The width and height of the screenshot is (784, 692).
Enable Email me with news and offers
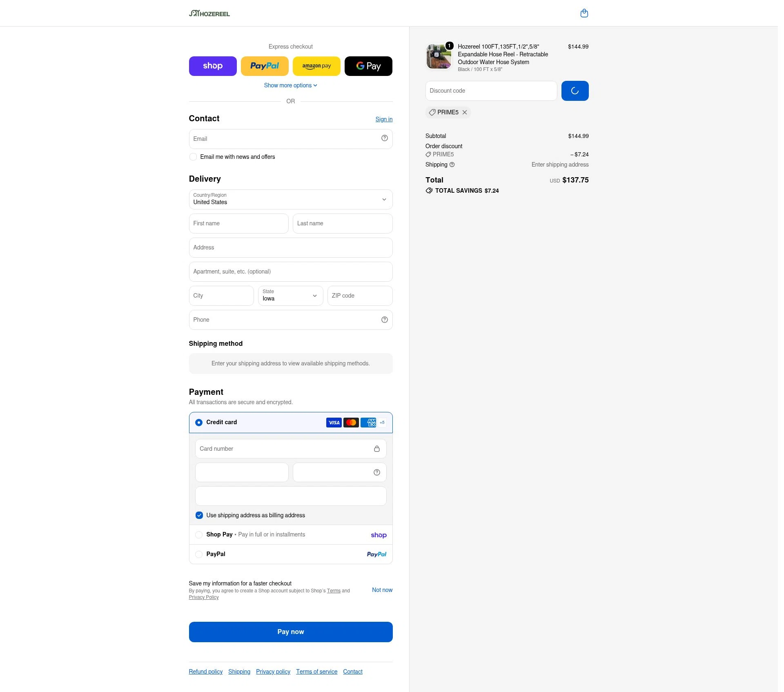pyautogui.click(x=193, y=157)
